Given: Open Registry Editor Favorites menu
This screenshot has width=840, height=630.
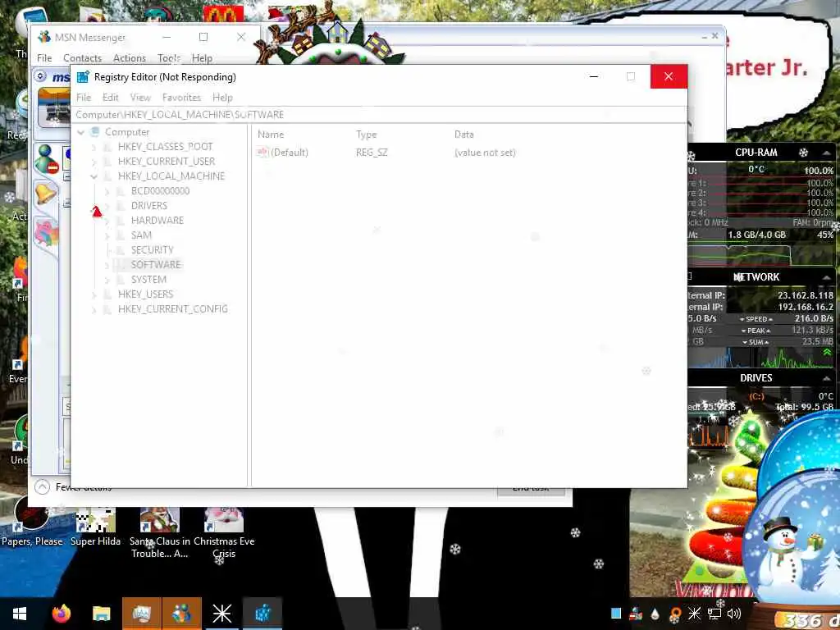Looking at the screenshot, I should (x=181, y=98).
